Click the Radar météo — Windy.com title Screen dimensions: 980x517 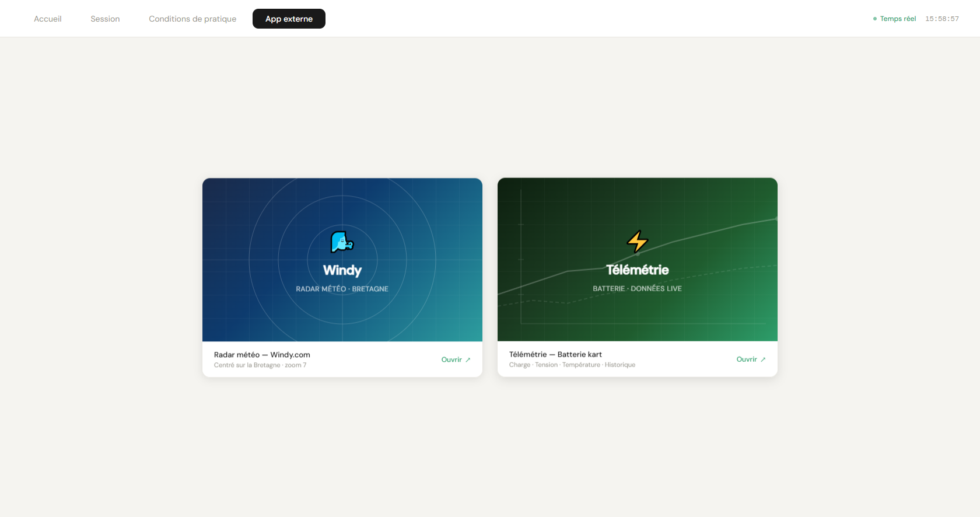[262, 355]
